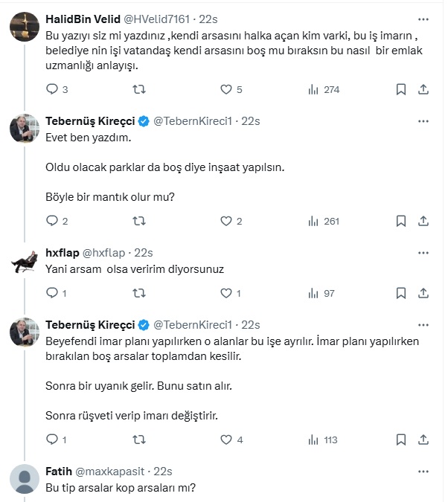Repost the 'Evet ben yazdım' tweet
The height and width of the screenshot is (502, 448).
pos(138,221)
